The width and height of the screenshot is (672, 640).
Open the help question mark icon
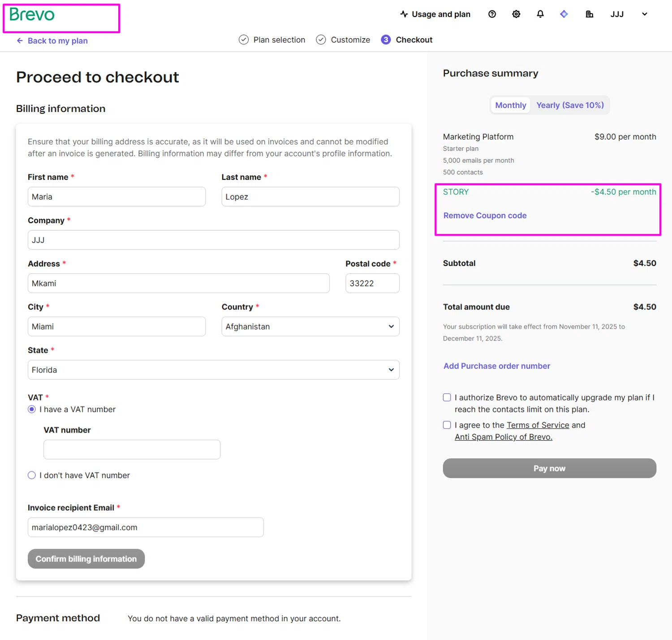[492, 14]
